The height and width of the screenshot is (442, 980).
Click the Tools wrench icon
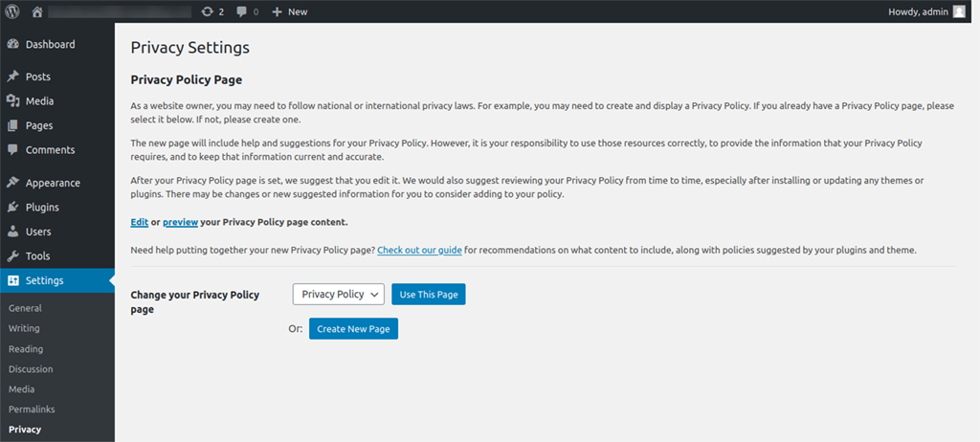coord(12,255)
